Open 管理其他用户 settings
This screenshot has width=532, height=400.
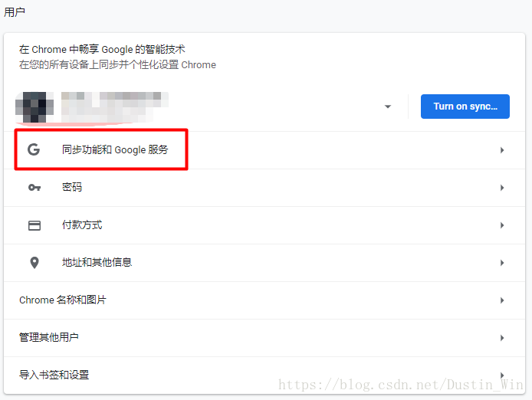(x=264, y=338)
